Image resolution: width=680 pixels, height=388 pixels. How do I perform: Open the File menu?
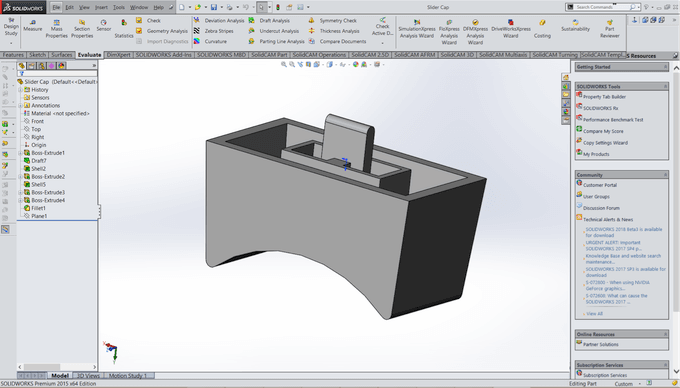point(56,7)
